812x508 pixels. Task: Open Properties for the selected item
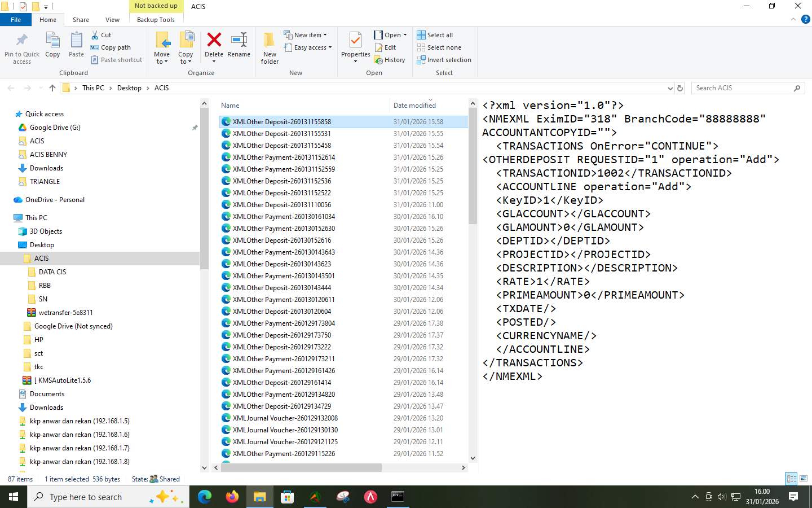click(x=355, y=48)
